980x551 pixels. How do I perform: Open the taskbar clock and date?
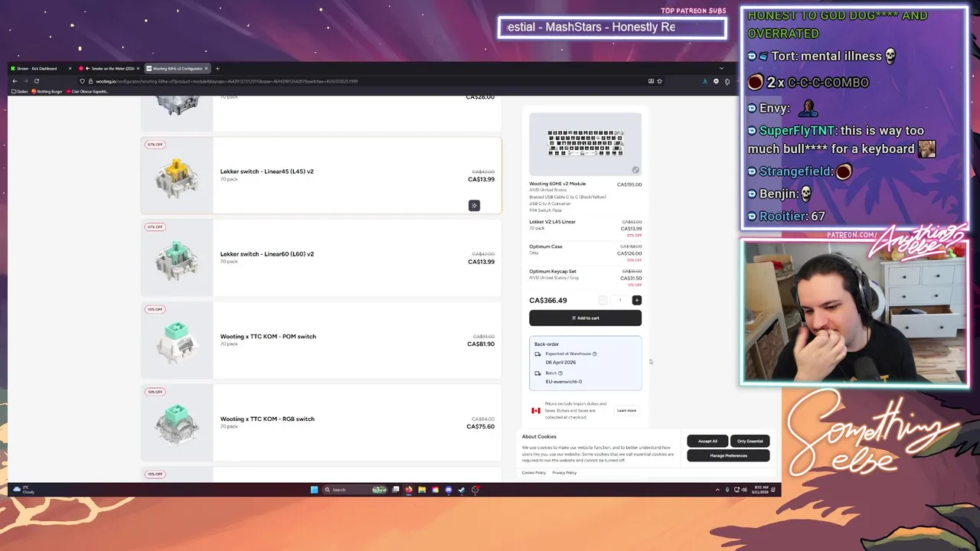(x=761, y=490)
